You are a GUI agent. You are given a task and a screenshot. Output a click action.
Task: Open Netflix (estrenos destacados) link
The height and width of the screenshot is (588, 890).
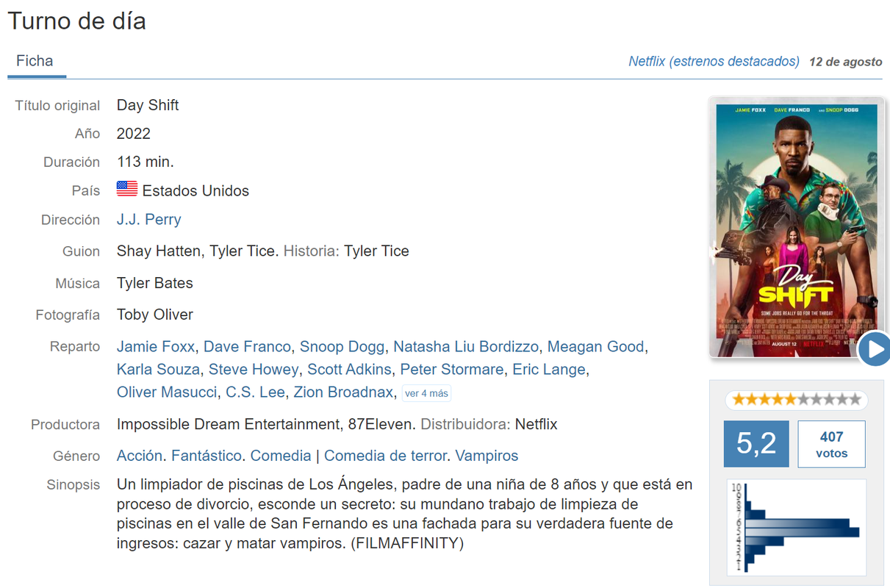pyautogui.click(x=714, y=62)
